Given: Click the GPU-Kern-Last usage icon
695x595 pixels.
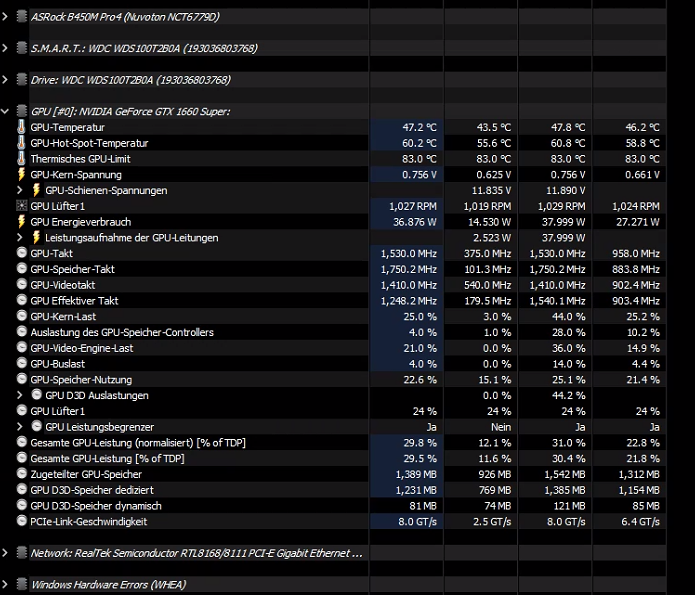Looking at the screenshot, I should coord(21,316).
